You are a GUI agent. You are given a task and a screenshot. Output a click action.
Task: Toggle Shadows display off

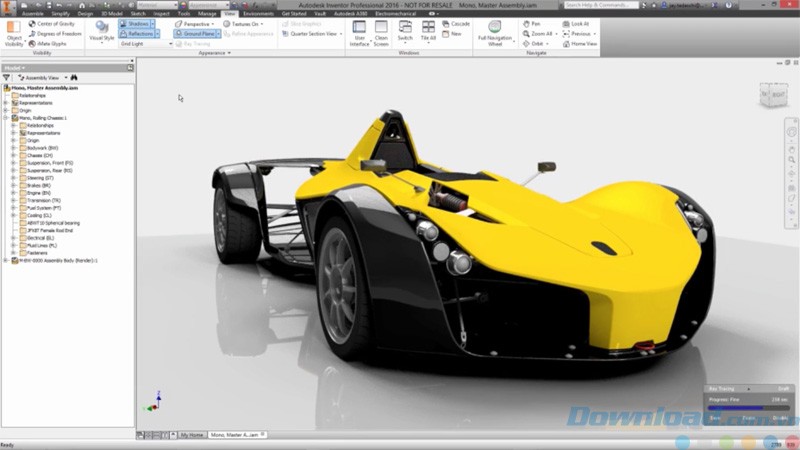click(138, 24)
